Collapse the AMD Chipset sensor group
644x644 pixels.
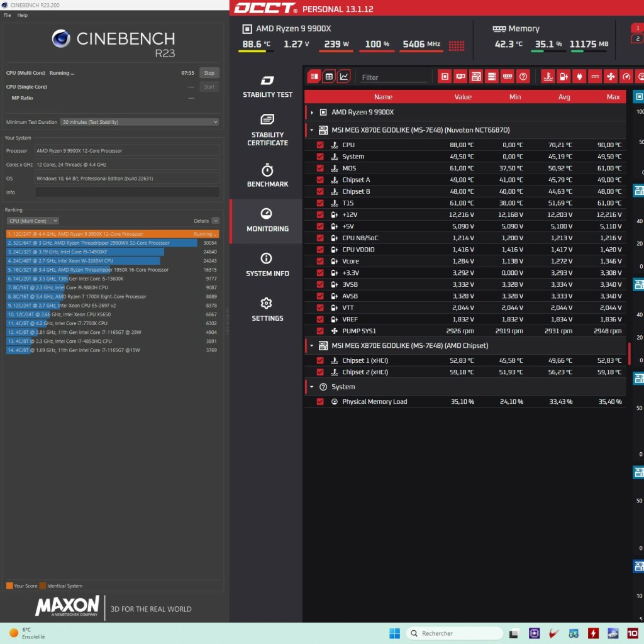point(312,345)
